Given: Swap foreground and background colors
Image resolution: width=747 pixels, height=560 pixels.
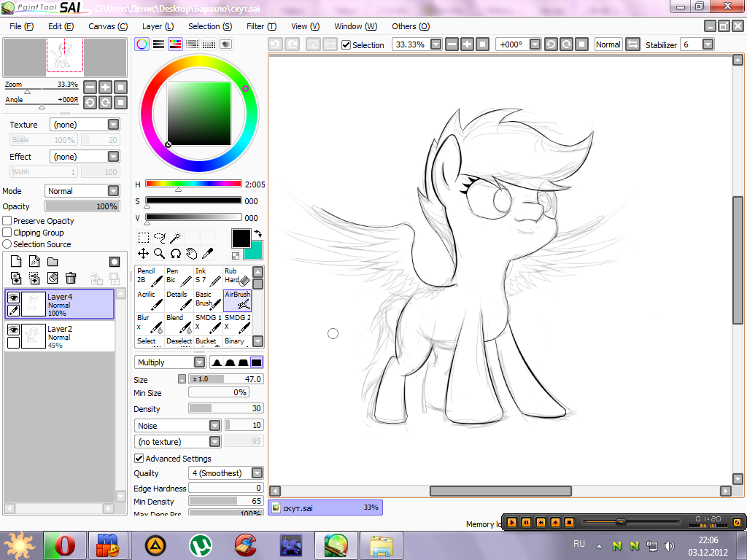Looking at the screenshot, I should pos(258,234).
